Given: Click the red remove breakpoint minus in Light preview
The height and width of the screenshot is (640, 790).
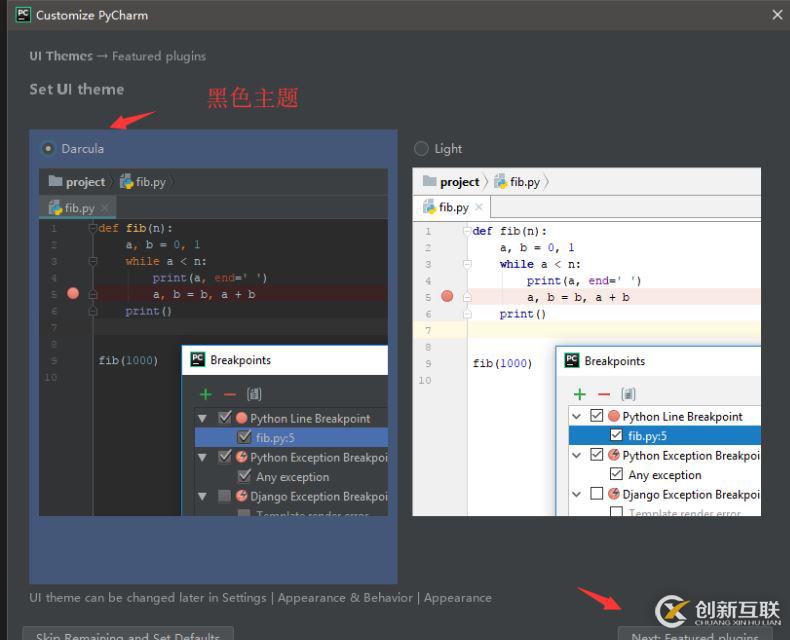Looking at the screenshot, I should [x=604, y=394].
